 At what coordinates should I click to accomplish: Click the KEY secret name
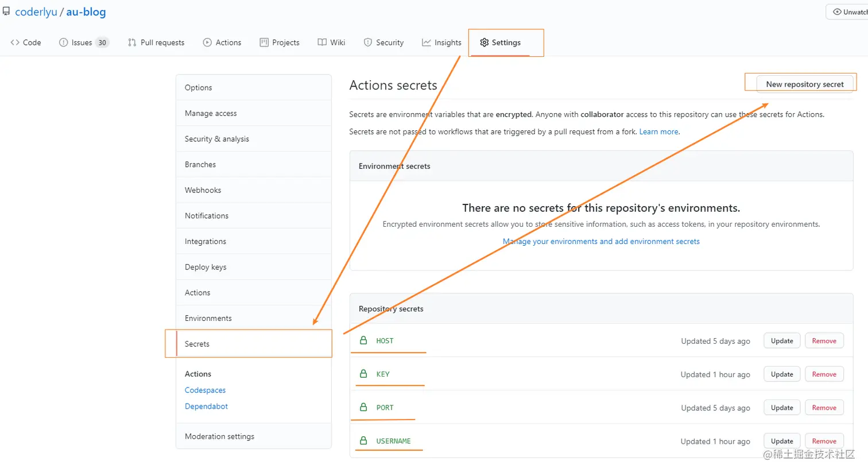(x=383, y=374)
